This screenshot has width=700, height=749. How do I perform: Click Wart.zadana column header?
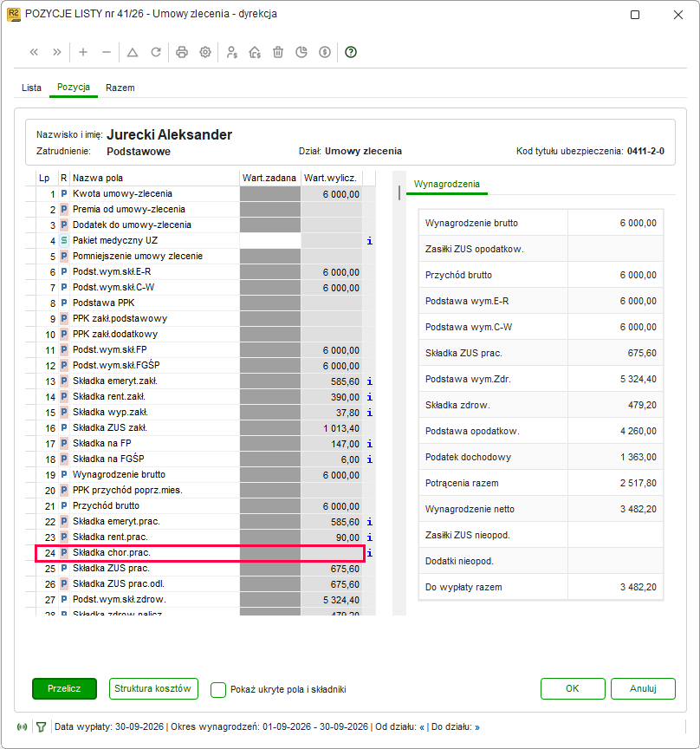point(269,179)
